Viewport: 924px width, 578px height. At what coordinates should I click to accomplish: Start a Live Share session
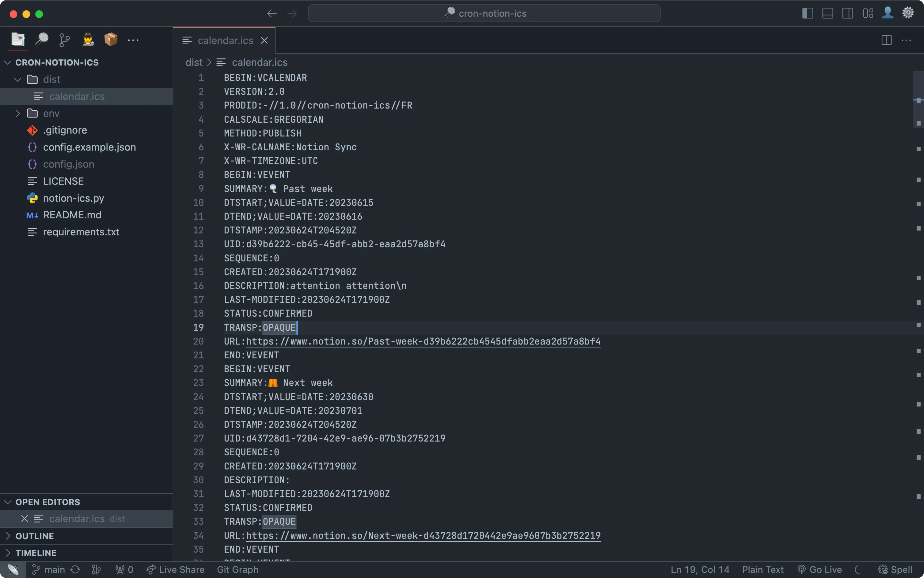coord(175,570)
